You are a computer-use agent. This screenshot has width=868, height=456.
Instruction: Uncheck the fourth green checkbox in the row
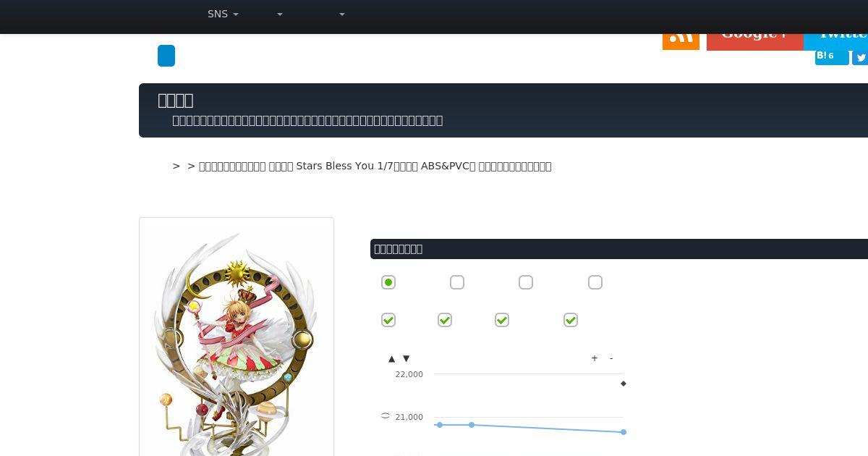pyautogui.click(x=571, y=320)
